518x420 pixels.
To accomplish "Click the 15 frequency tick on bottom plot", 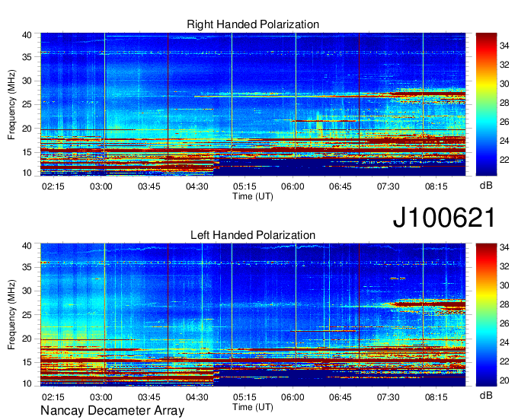I will tap(27, 363).
